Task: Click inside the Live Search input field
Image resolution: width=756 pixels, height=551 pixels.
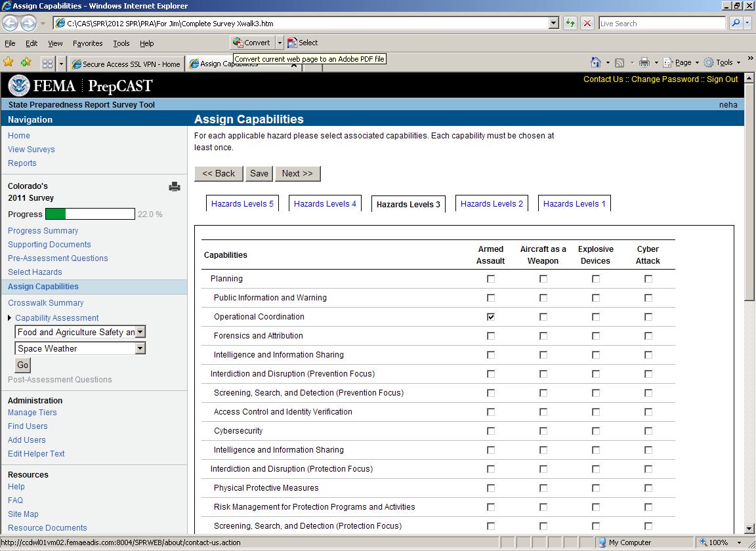Action: (x=661, y=24)
